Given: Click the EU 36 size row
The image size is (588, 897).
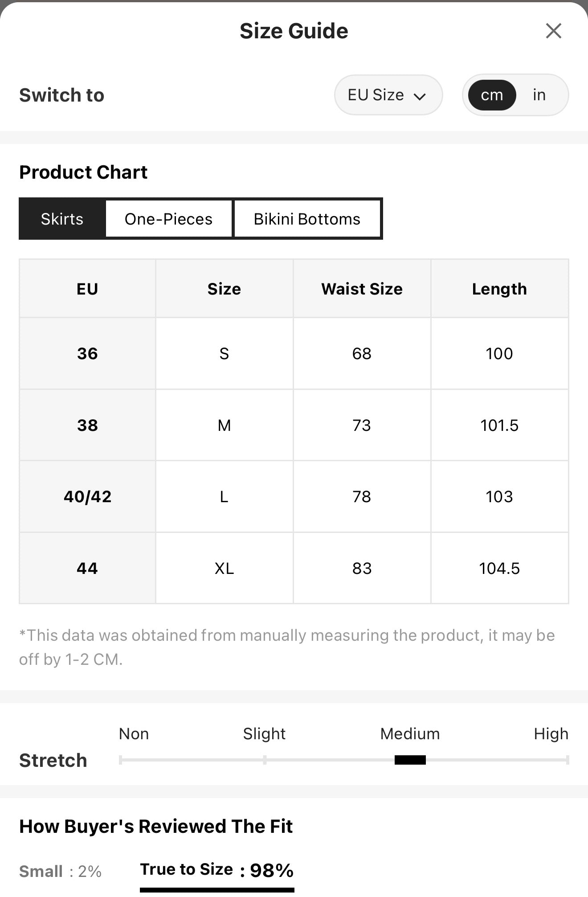Looking at the screenshot, I should pyautogui.click(x=294, y=353).
